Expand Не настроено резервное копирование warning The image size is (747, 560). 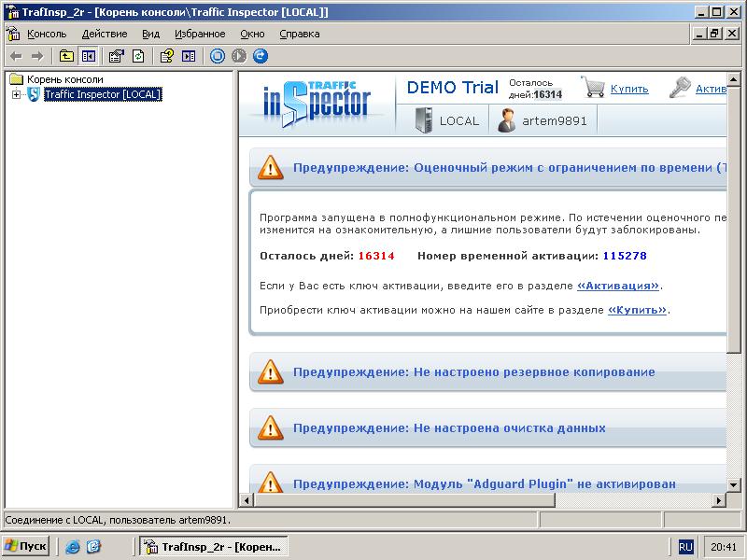tap(487, 371)
